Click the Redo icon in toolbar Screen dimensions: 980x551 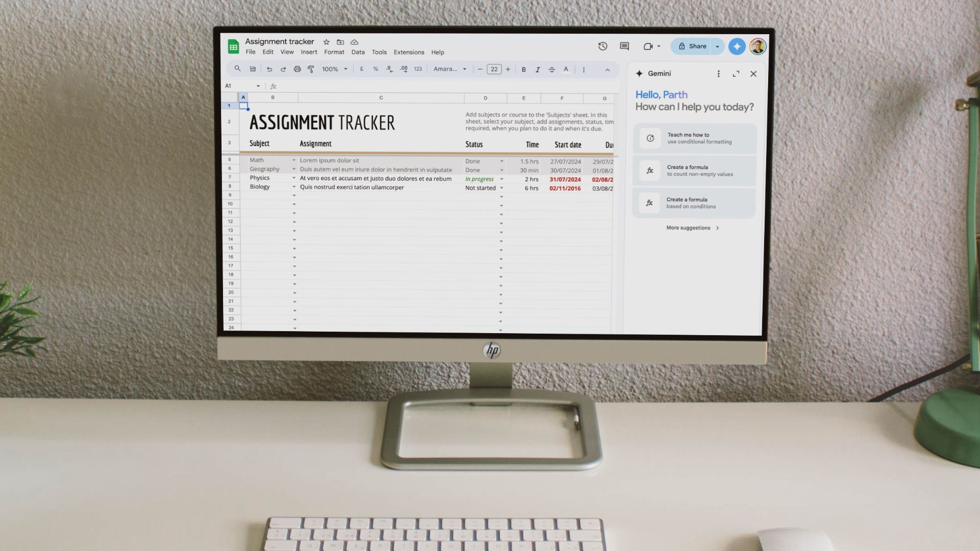pyautogui.click(x=283, y=69)
